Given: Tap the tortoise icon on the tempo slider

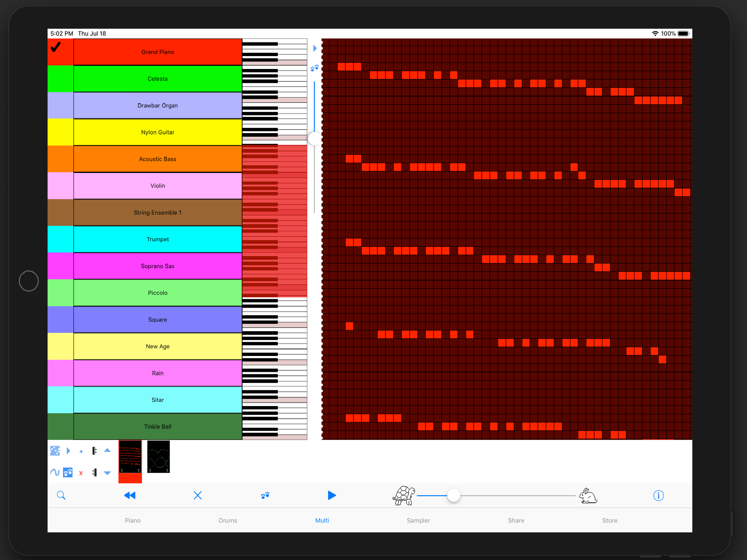Looking at the screenshot, I should [404, 495].
